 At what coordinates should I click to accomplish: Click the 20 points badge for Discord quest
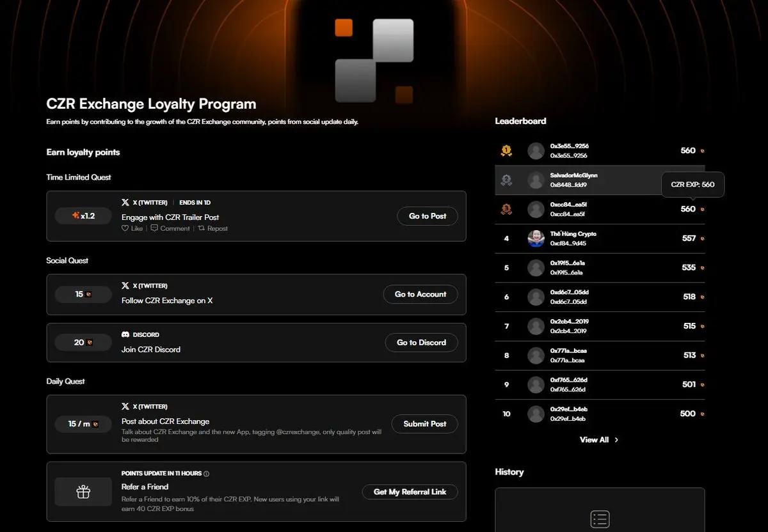point(83,343)
